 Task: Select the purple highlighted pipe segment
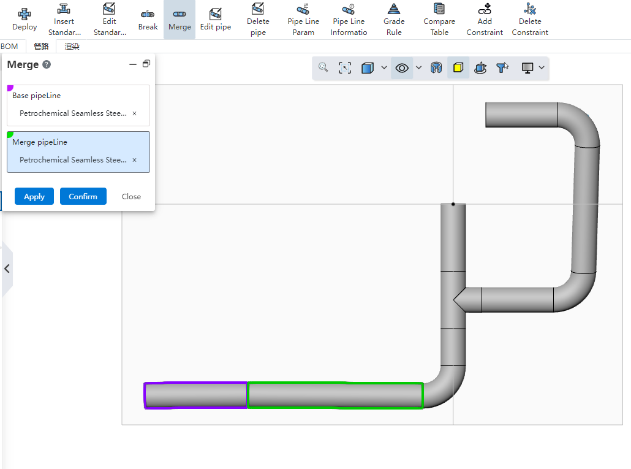(x=196, y=395)
